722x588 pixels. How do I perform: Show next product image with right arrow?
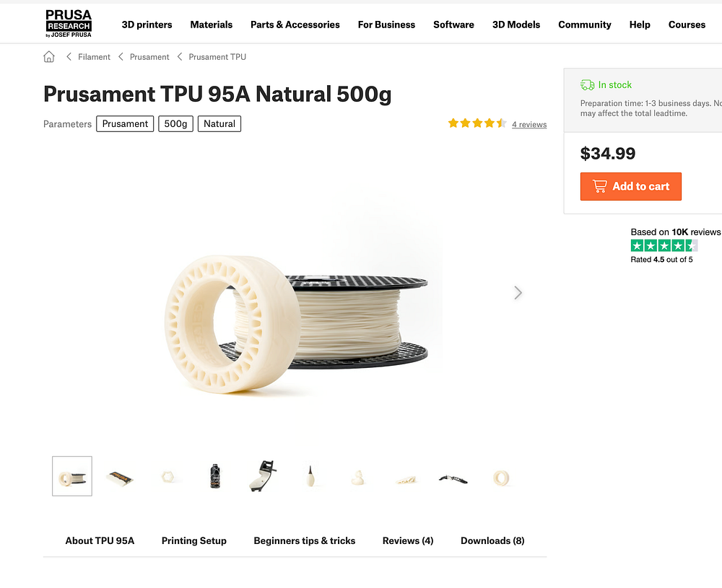pos(518,293)
